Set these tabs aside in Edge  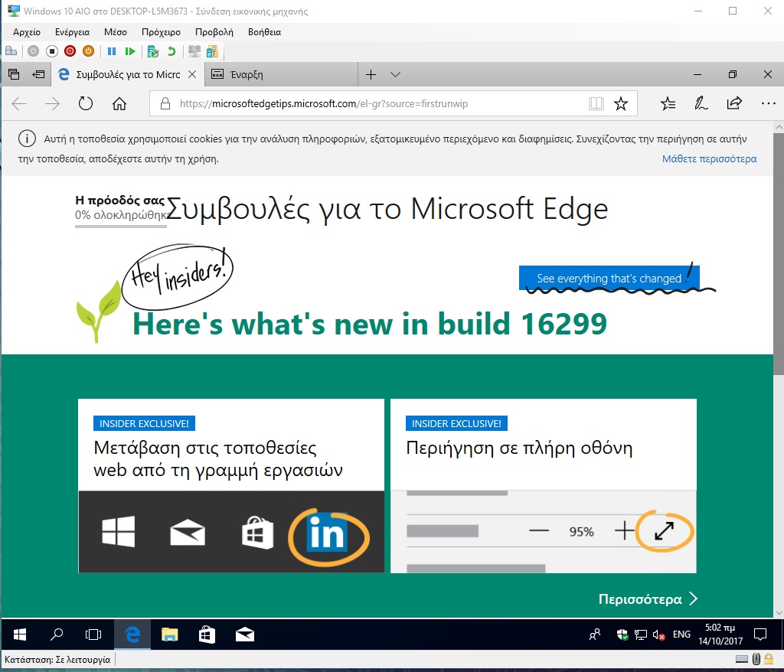[x=38, y=74]
